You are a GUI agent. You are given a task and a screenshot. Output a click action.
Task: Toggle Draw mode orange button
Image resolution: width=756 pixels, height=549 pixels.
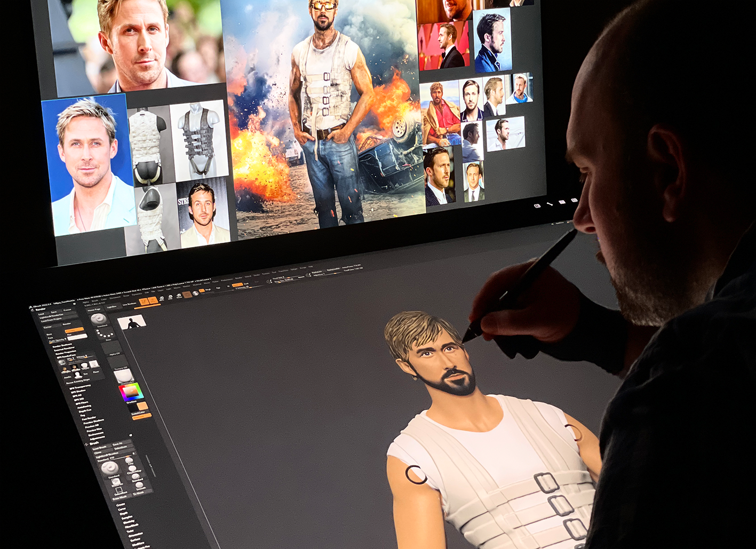[x=153, y=300]
